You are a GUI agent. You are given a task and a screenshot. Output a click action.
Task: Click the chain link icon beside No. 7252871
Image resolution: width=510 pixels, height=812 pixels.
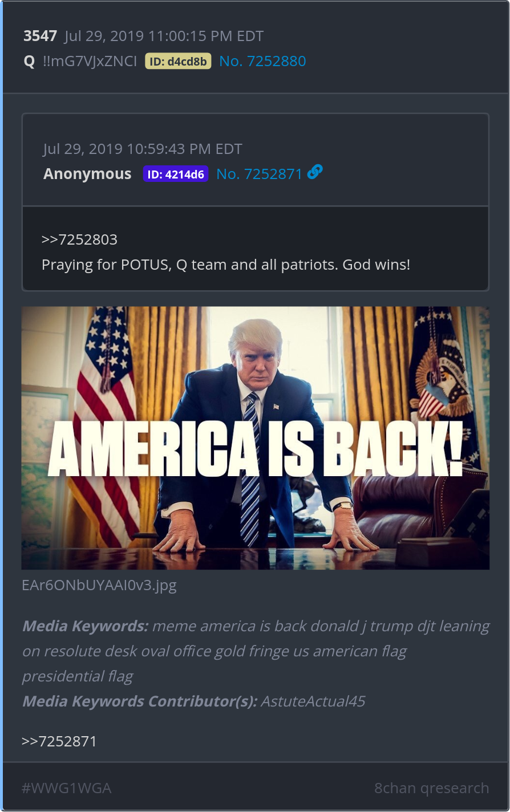click(315, 172)
